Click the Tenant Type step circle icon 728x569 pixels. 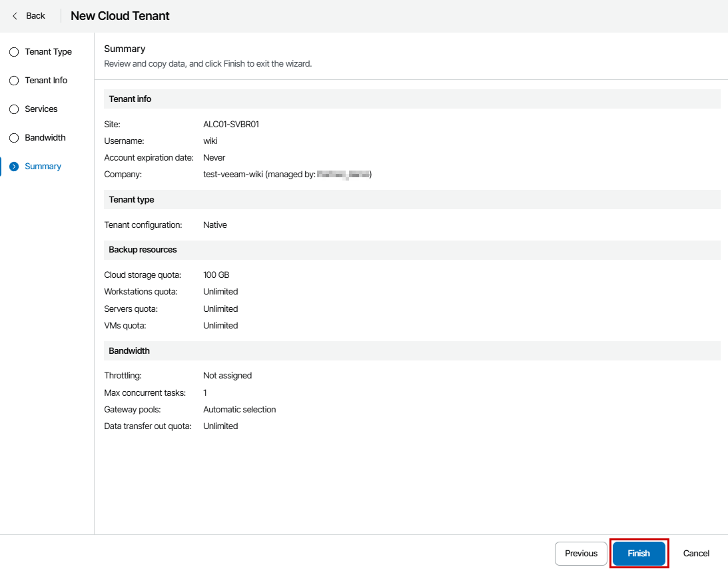(13, 51)
